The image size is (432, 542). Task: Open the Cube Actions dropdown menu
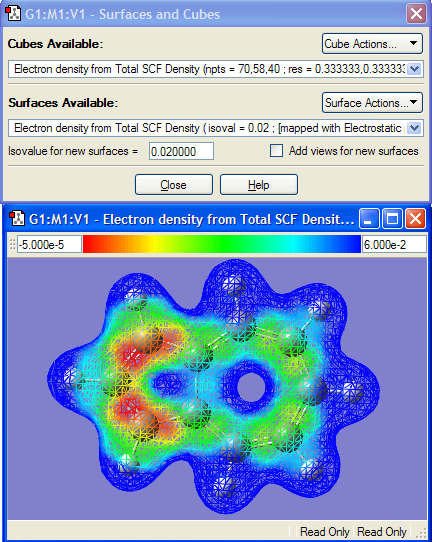372,44
